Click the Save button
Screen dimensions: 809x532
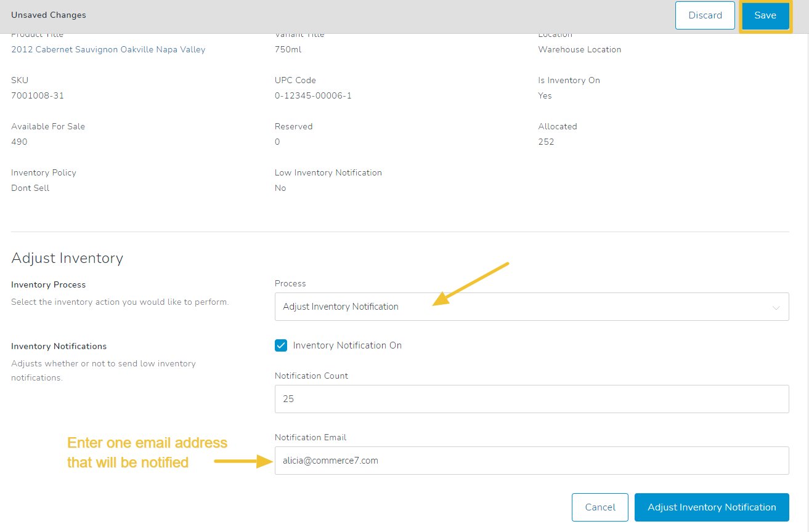(765, 15)
